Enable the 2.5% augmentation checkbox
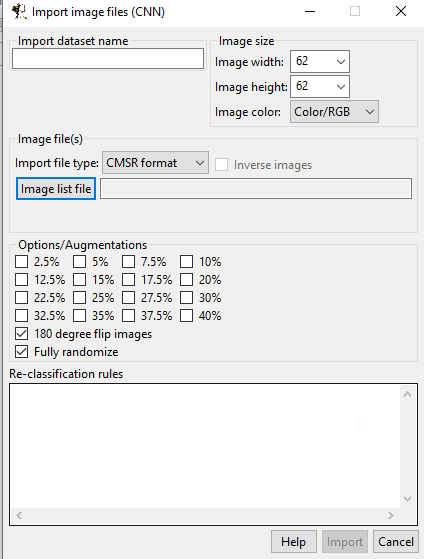Viewport: 424px width, 559px height. click(21, 262)
